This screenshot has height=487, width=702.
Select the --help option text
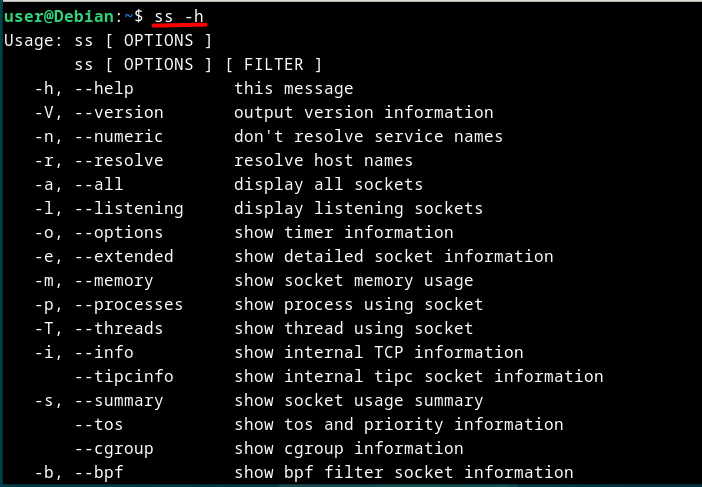click(x=104, y=89)
